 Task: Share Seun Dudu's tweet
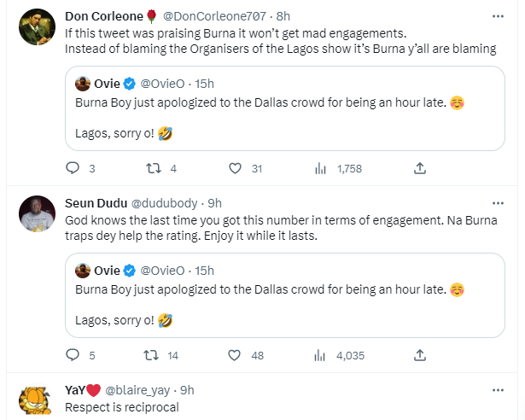pos(419,355)
